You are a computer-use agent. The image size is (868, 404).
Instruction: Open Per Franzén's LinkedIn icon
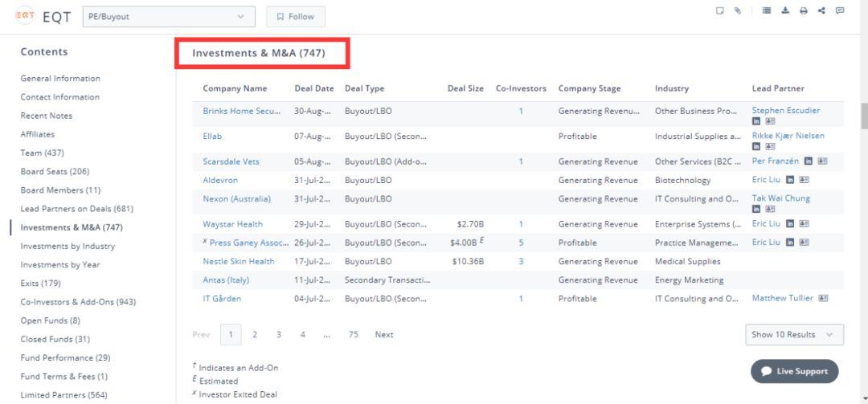809,161
